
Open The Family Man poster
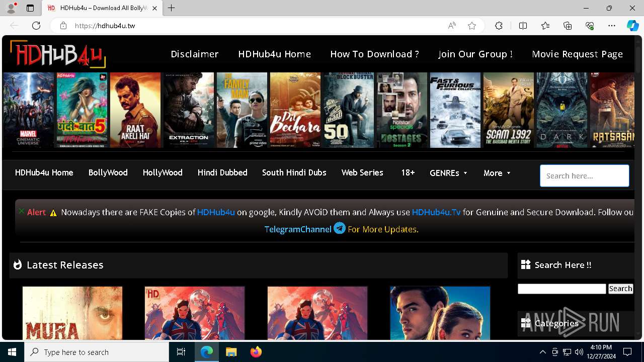pos(242,110)
